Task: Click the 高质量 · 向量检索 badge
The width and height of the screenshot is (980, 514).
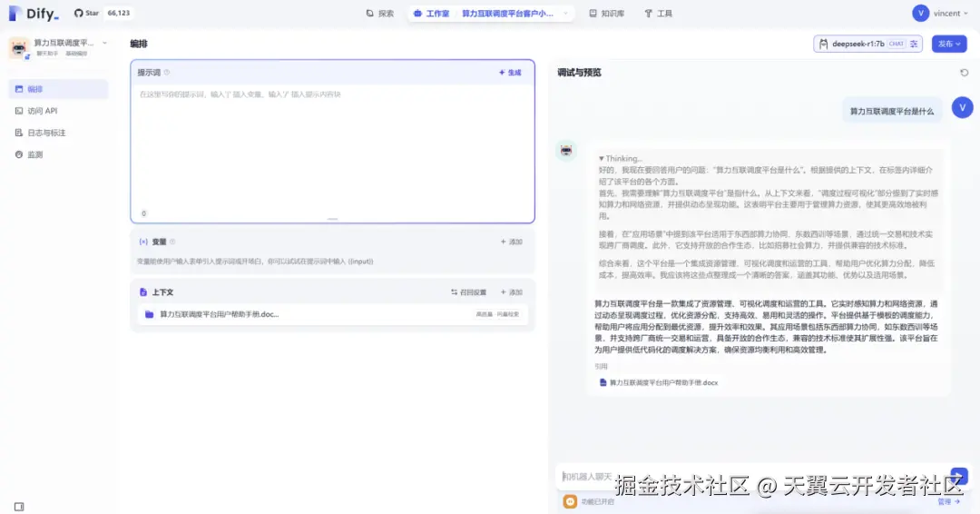Action: tap(497, 314)
